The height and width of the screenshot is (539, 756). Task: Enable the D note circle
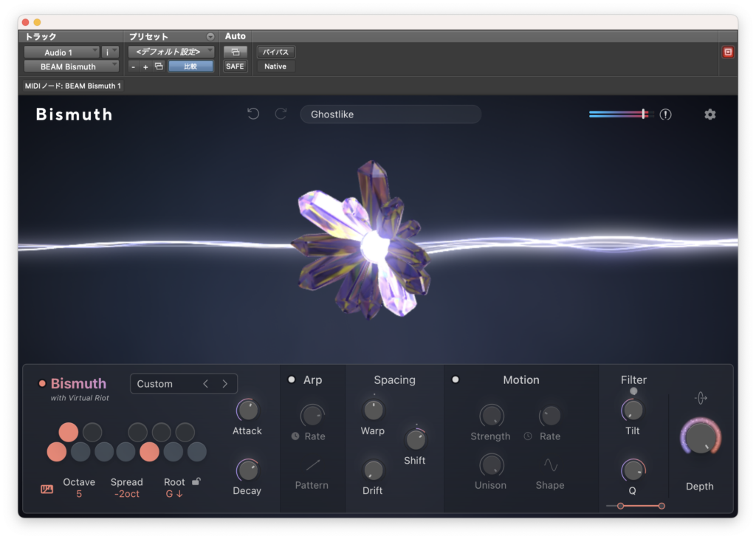[x=80, y=452]
